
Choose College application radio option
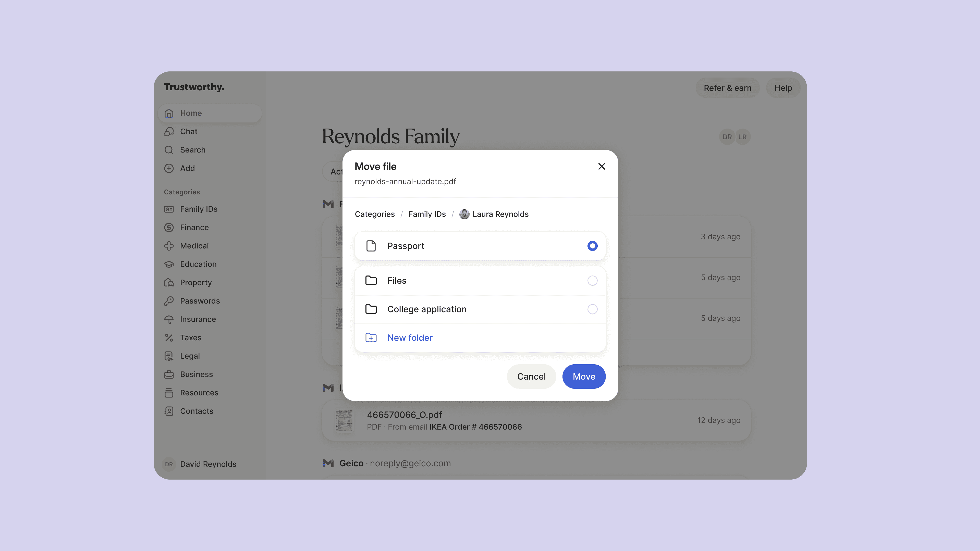pyautogui.click(x=592, y=309)
